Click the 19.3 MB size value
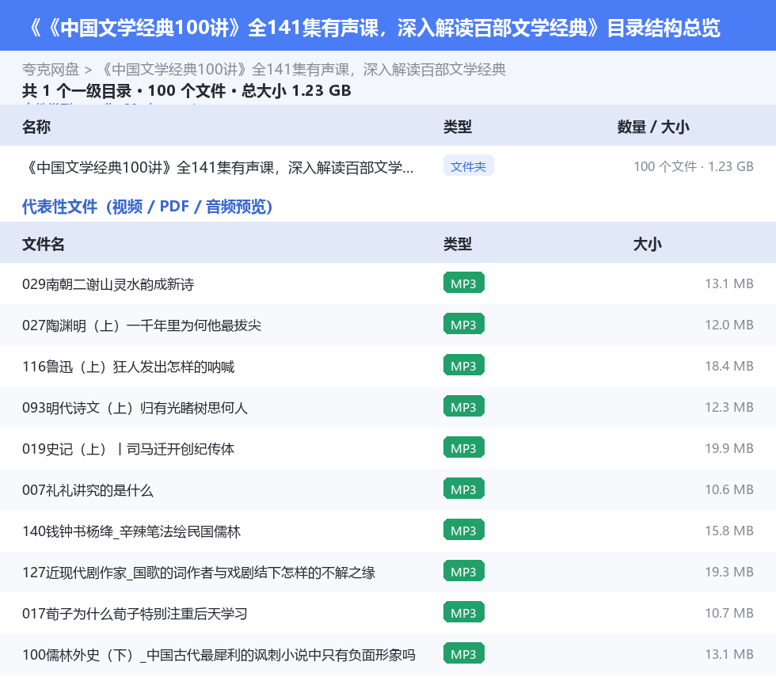Viewport: 776px width, 700px height. tap(729, 572)
